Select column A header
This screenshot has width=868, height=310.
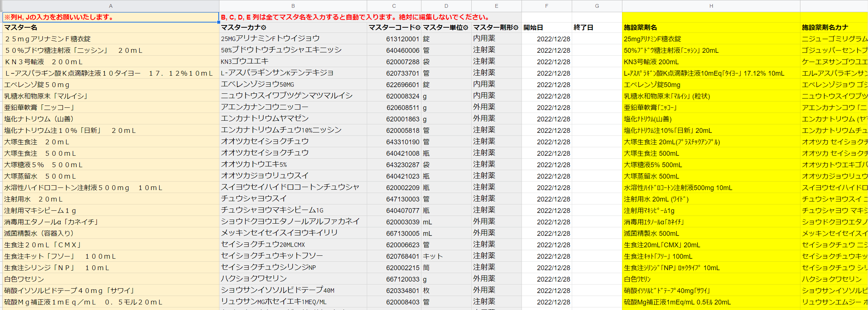(111, 6)
